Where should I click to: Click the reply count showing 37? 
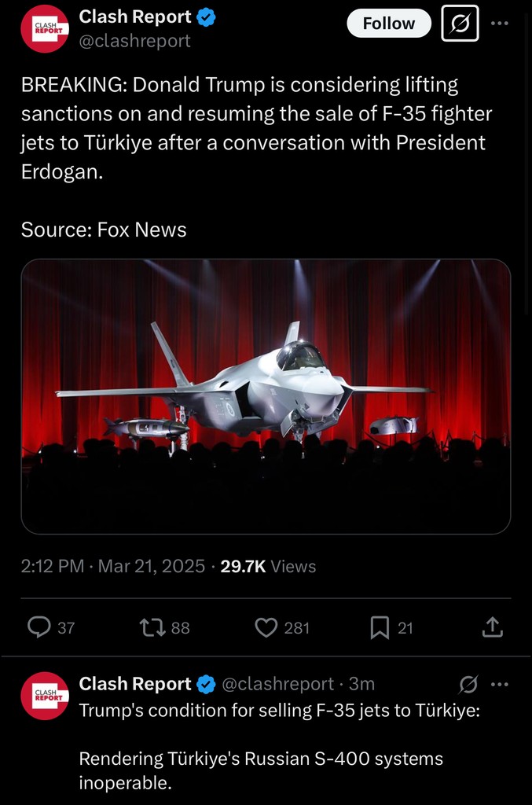click(x=64, y=627)
